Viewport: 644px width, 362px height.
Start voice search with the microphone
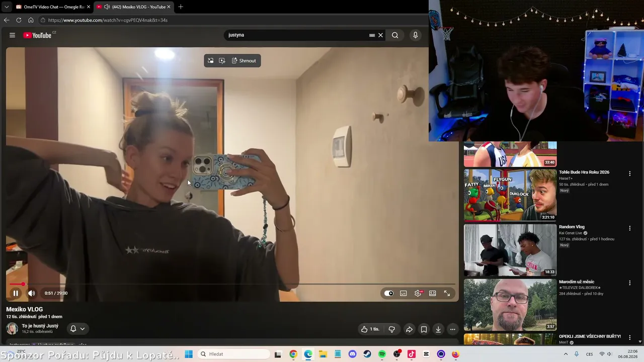(x=416, y=35)
